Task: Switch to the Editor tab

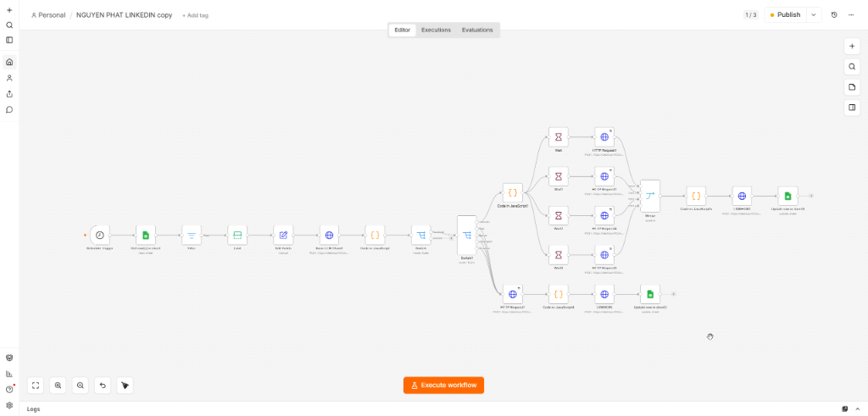Action: tap(403, 30)
